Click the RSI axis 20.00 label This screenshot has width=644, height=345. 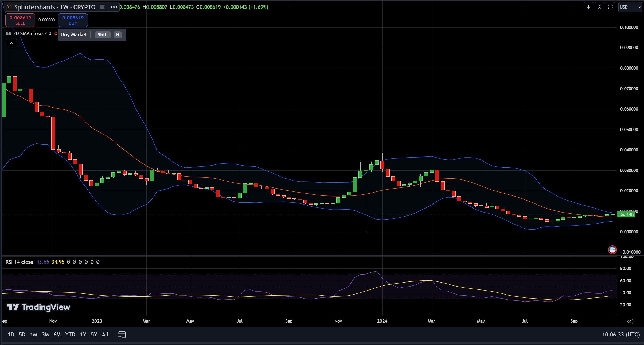pyautogui.click(x=626, y=305)
